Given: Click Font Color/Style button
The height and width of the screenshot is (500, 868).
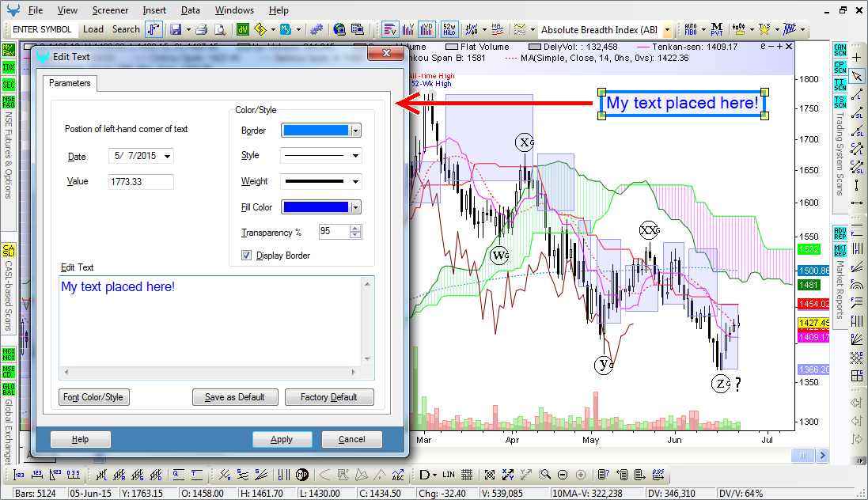Looking at the screenshot, I should (x=93, y=397).
